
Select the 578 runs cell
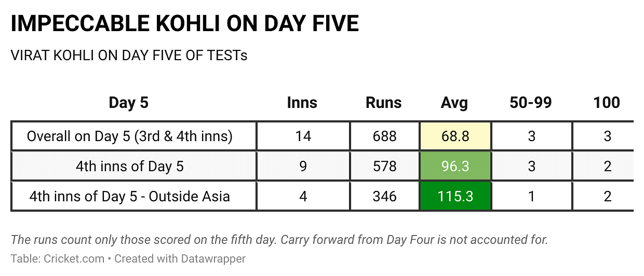click(384, 167)
